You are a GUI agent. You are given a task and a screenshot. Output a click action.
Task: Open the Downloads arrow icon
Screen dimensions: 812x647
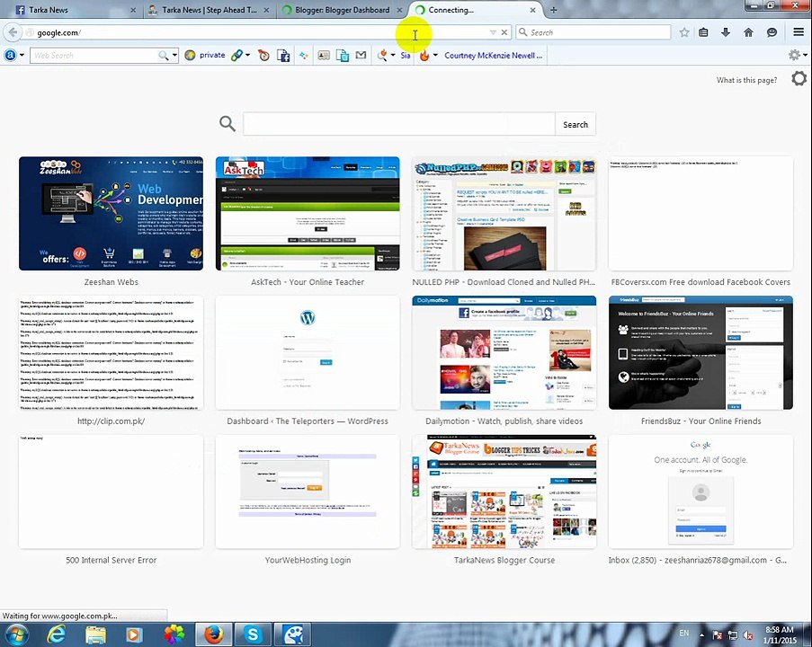[x=726, y=32]
